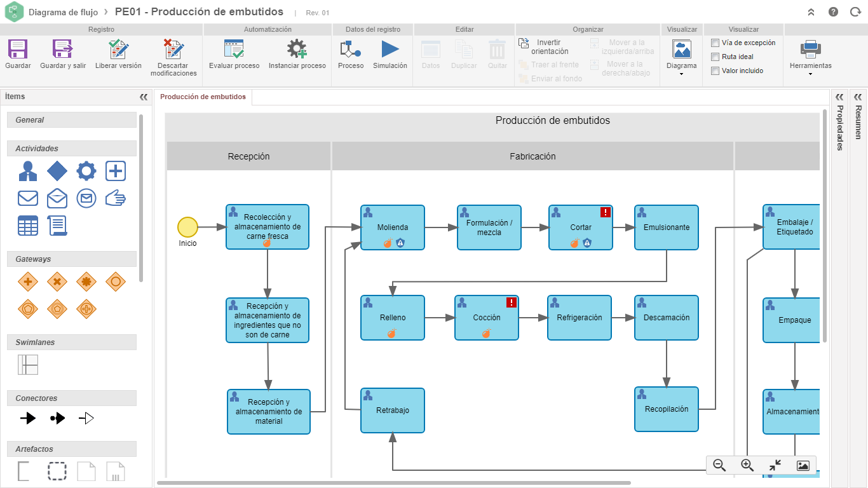The height and width of the screenshot is (488, 868).
Task: Click Diagrama de flujo breadcrumb
Action: [63, 12]
